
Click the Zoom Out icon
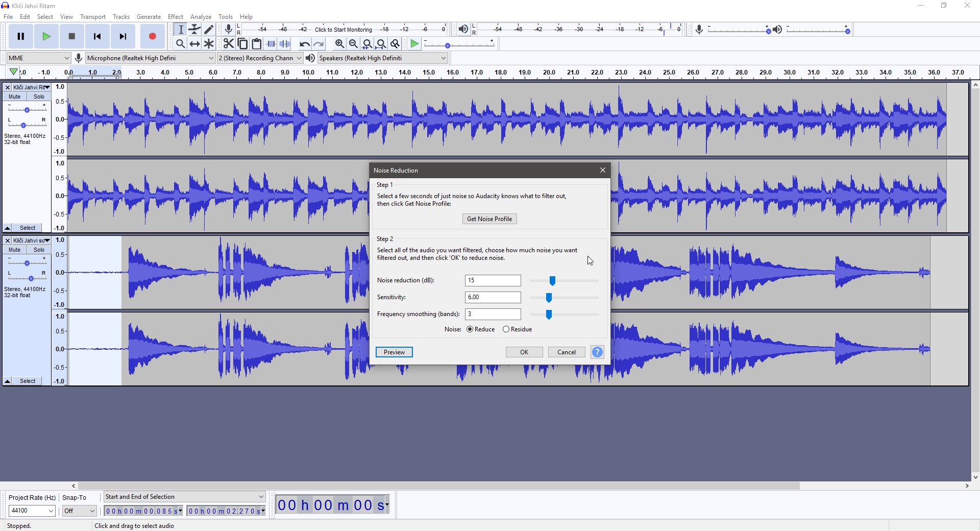point(353,44)
